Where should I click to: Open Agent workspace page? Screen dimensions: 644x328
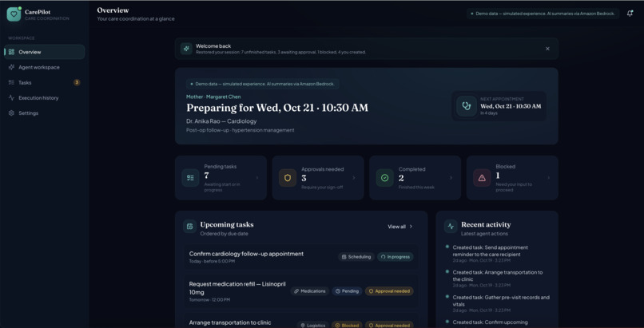tap(45, 67)
